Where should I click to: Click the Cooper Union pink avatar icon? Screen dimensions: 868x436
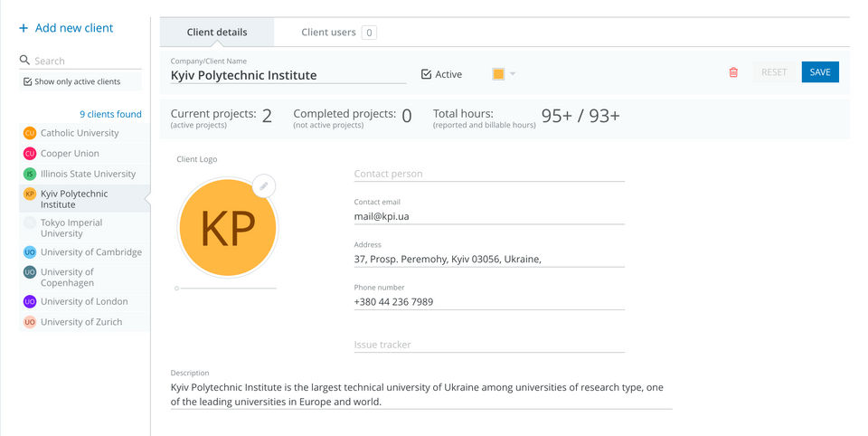click(x=30, y=154)
